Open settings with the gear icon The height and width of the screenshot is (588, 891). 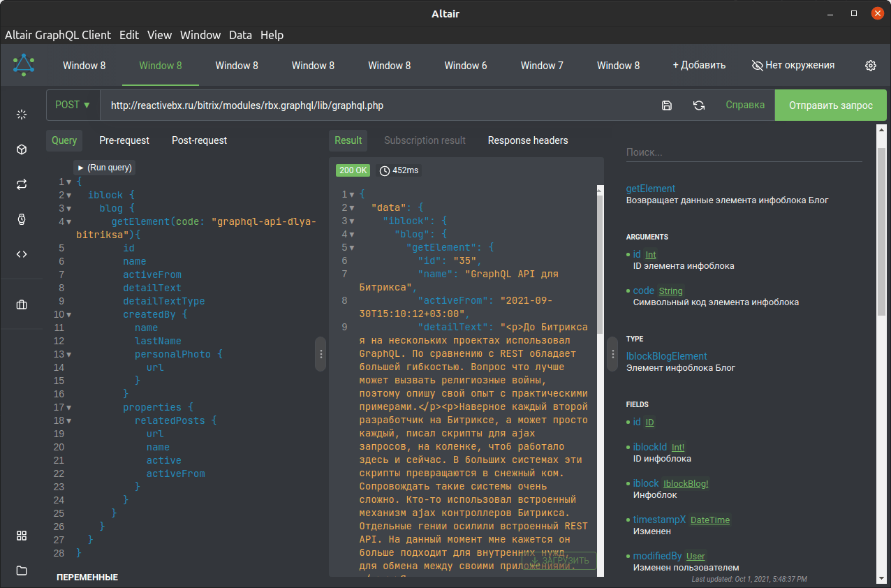click(871, 66)
